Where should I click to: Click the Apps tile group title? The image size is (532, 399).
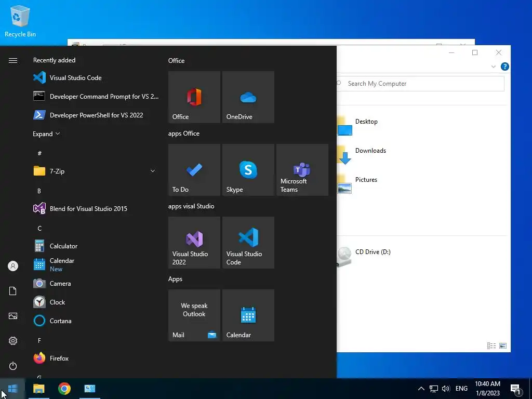click(176, 279)
